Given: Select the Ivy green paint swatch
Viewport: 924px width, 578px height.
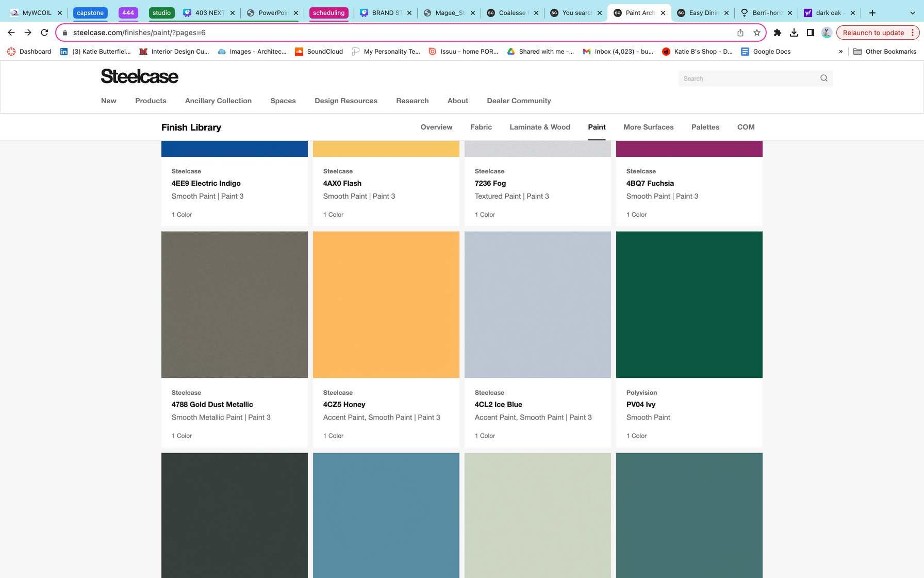Looking at the screenshot, I should click(689, 304).
